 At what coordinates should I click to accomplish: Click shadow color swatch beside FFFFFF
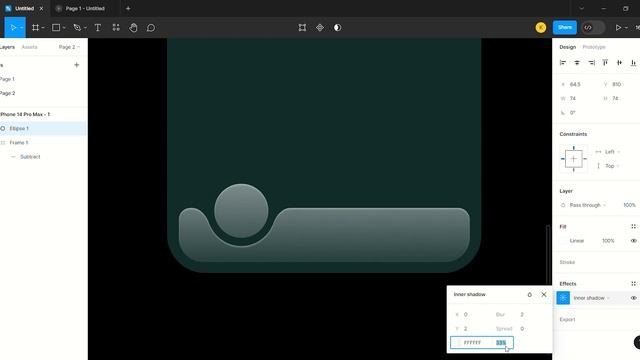(458, 342)
